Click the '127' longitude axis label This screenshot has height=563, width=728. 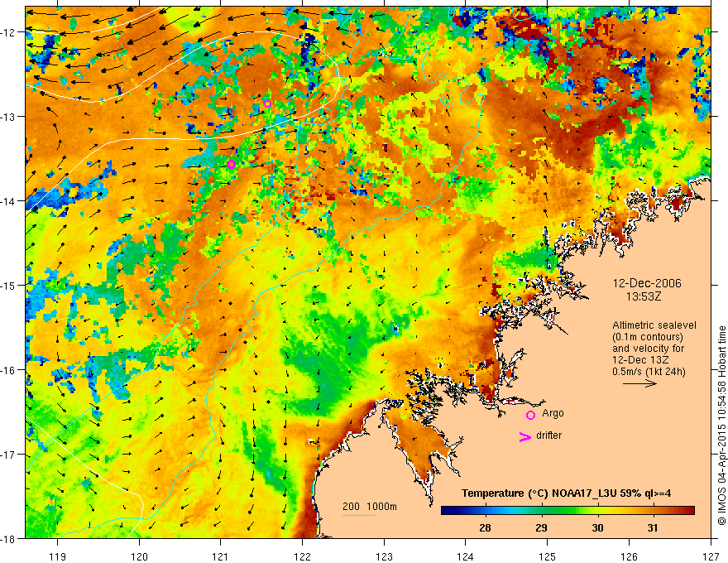pyautogui.click(x=711, y=556)
